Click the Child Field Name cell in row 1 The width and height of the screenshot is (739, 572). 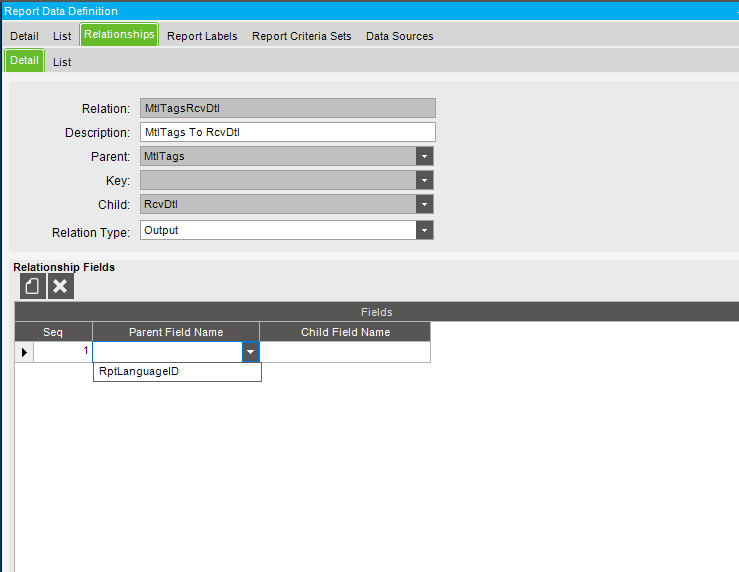tap(345, 352)
